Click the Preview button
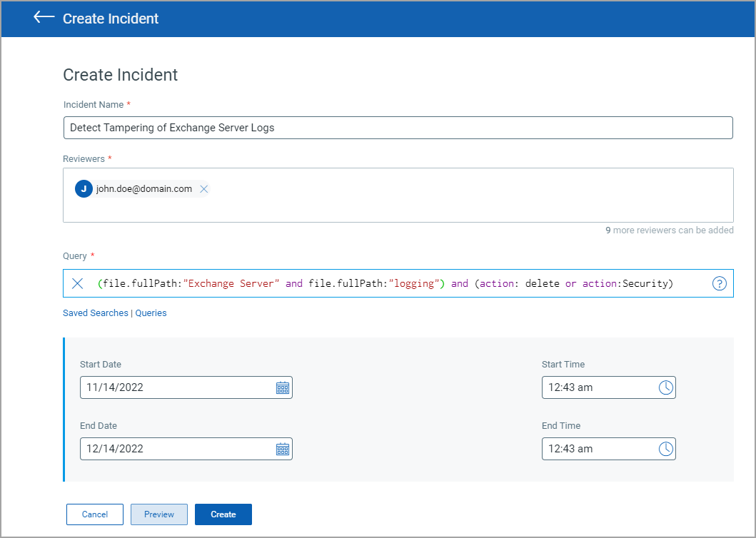Image resolution: width=756 pixels, height=538 pixels. (159, 514)
